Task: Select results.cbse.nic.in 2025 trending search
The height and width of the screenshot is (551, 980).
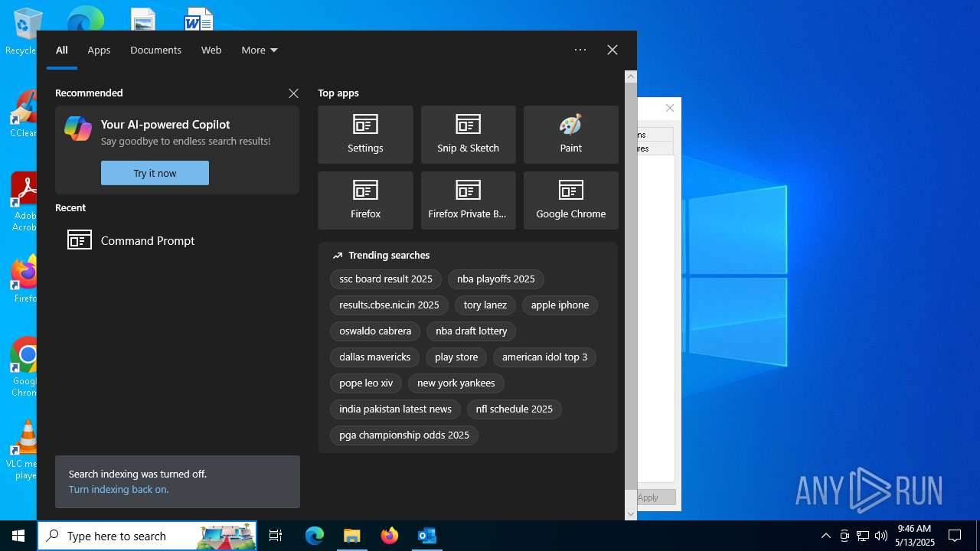Action: tap(389, 305)
